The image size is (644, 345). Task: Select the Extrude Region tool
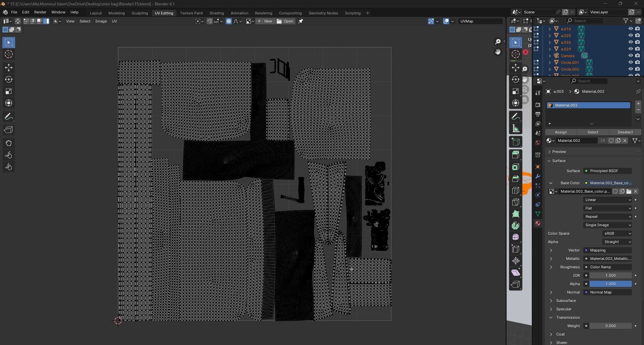click(516, 155)
